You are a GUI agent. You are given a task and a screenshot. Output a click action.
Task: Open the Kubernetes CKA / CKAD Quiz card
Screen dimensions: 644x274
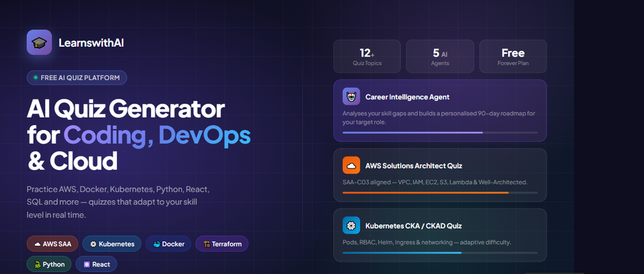pos(440,235)
